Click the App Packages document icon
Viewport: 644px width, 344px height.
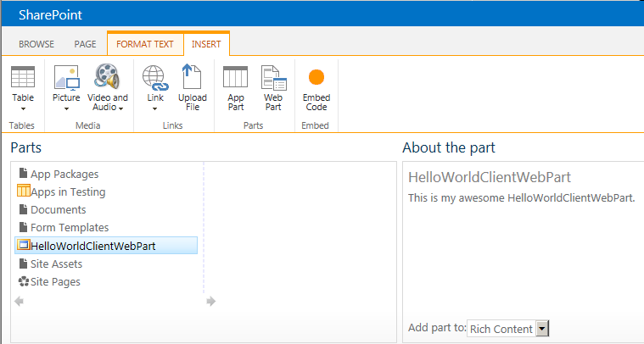[24, 173]
